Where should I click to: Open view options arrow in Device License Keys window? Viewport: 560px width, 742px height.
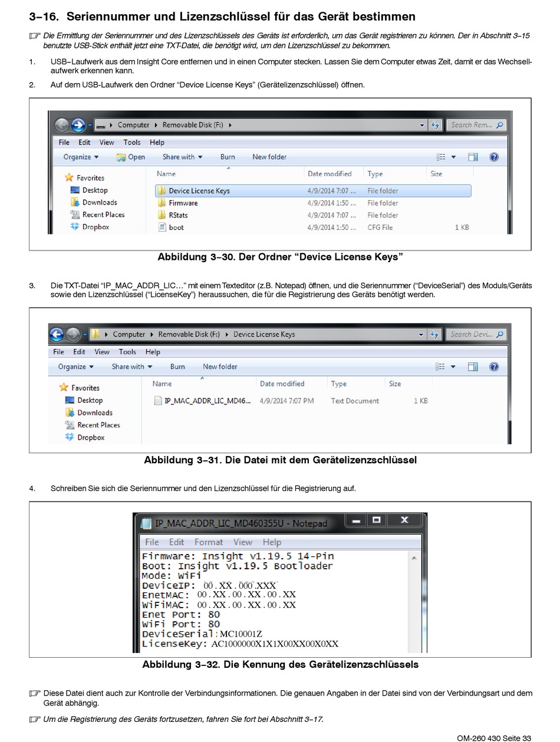(x=453, y=367)
